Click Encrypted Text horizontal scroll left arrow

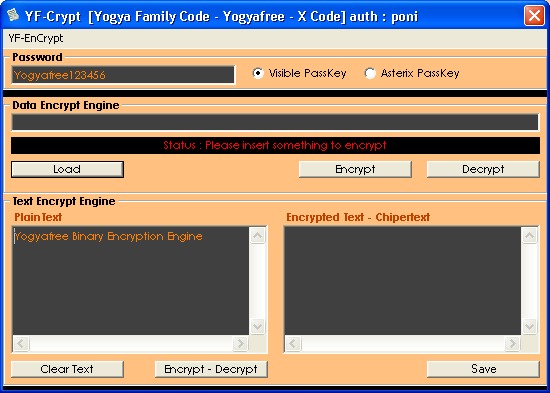click(x=293, y=343)
